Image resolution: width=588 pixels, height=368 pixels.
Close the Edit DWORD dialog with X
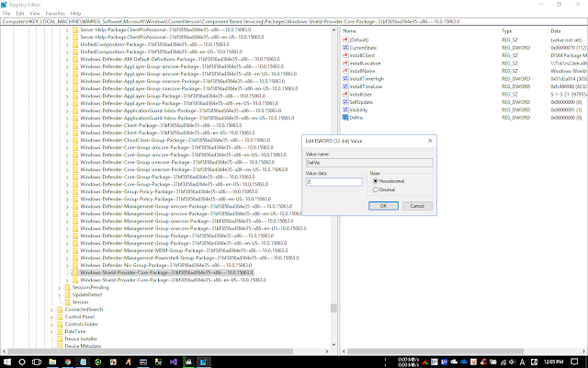click(430, 141)
